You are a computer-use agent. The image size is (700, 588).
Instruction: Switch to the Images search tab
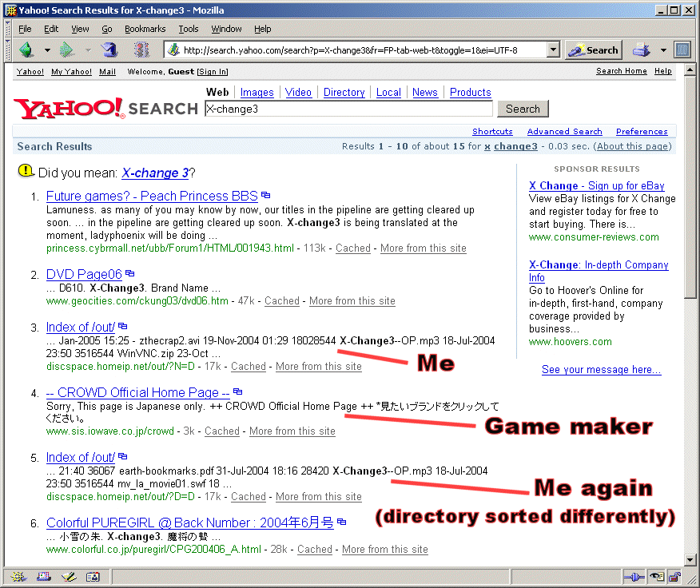[x=257, y=93]
